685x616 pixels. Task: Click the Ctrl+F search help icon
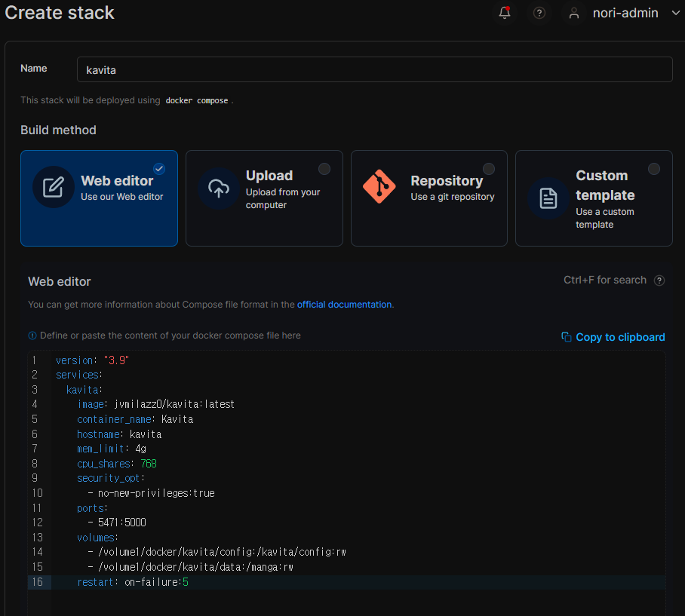point(659,280)
